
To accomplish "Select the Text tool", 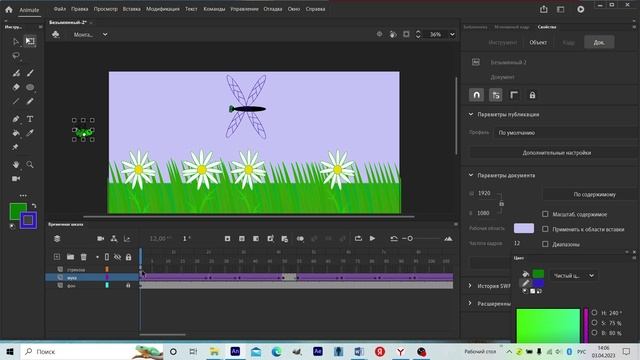I will click(x=30, y=119).
